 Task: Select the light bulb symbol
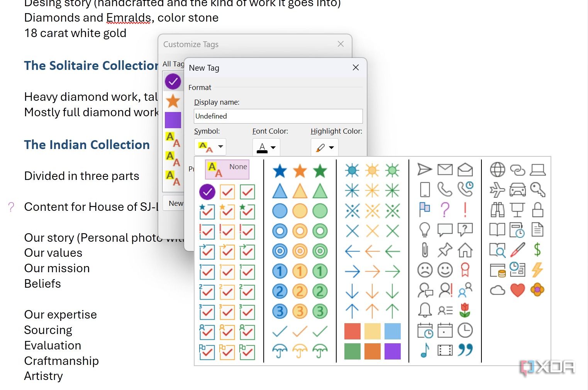pyautogui.click(x=425, y=229)
